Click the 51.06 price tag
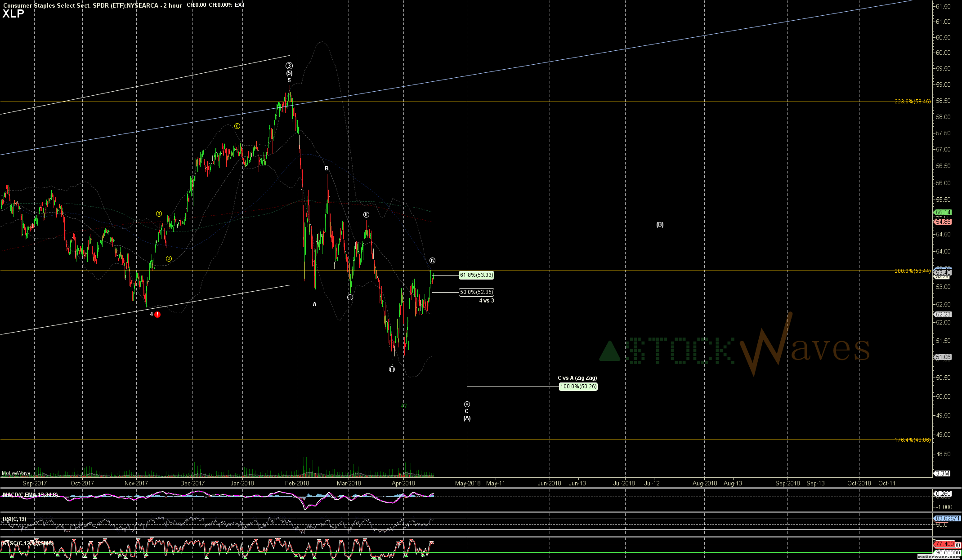Viewport: 962px width, 560px height. click(943, 357)
